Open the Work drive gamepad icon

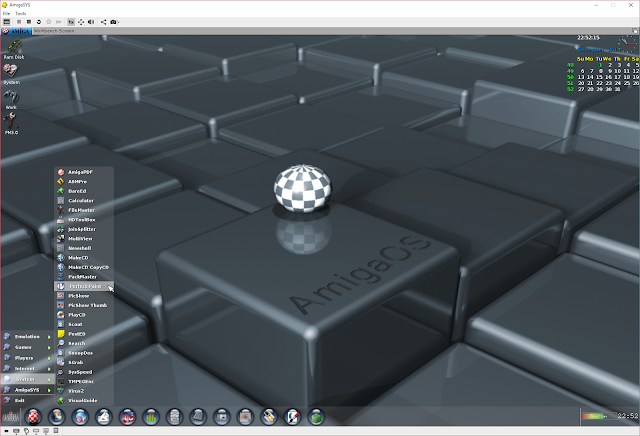click(11, 99)
